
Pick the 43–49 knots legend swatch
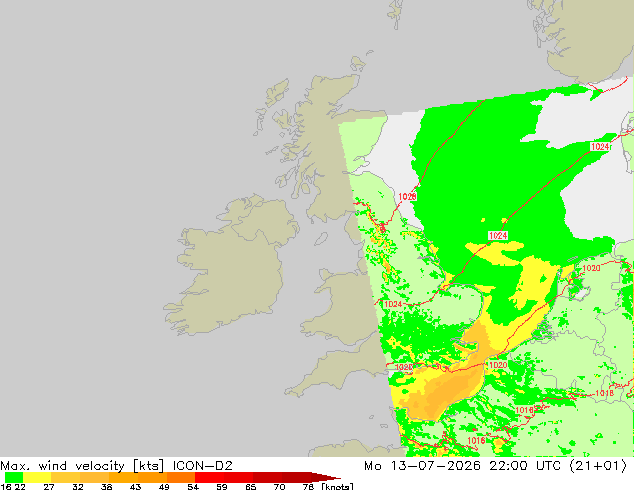point(152,477)
